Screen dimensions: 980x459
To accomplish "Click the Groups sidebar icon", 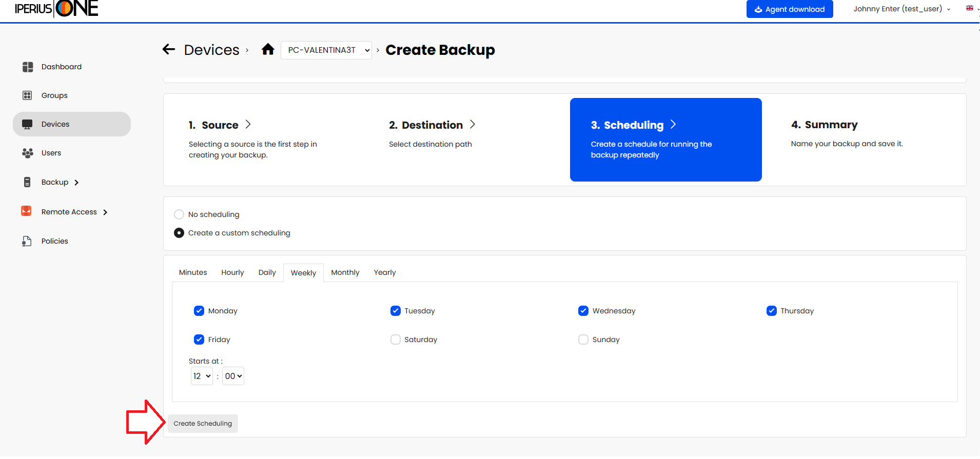I will 28,95.
